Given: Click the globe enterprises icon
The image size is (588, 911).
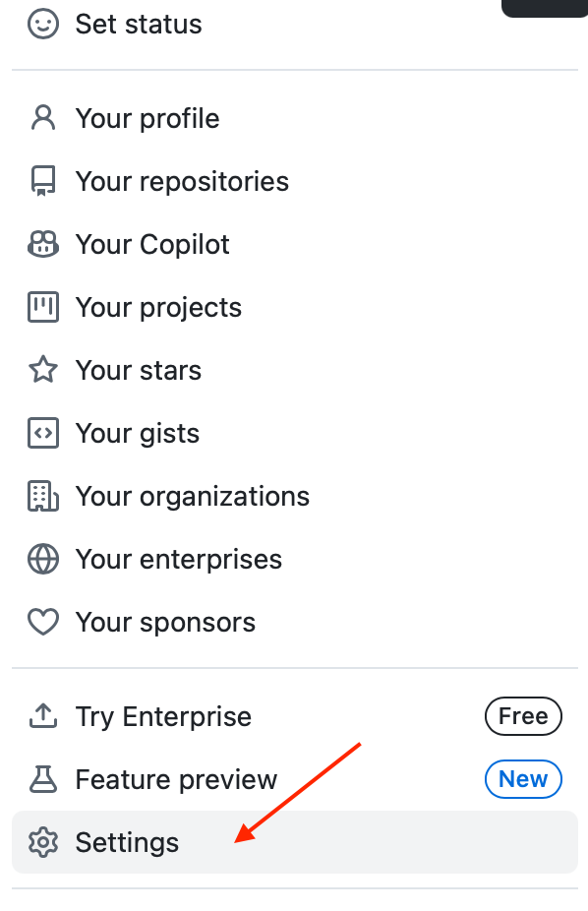Looking at the screenshot, I should click(x=43, y=559).
